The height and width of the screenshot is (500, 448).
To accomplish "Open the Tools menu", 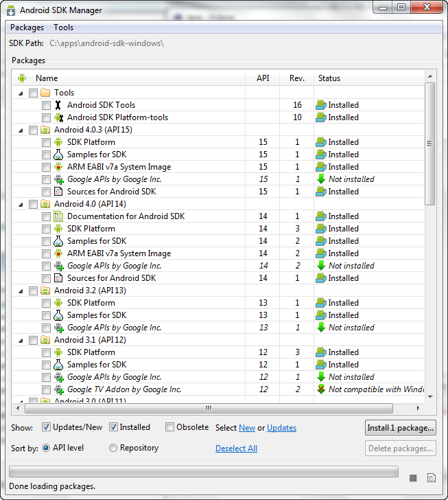I will 63,27.
